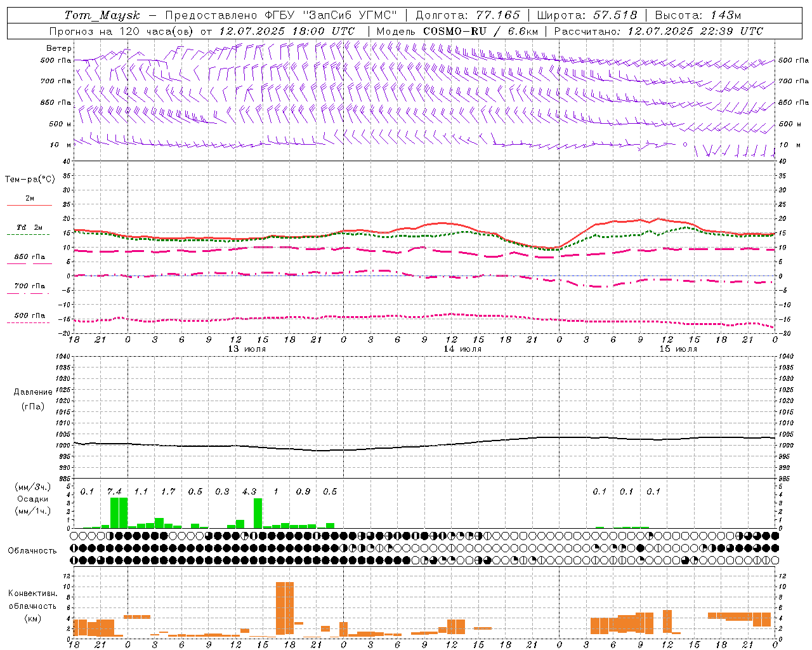Click the '500 гПа' temperature legend entry

click(30, 315)
